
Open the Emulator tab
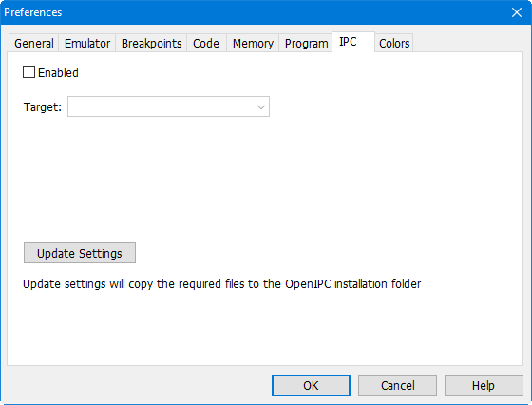tap(87, 43)
